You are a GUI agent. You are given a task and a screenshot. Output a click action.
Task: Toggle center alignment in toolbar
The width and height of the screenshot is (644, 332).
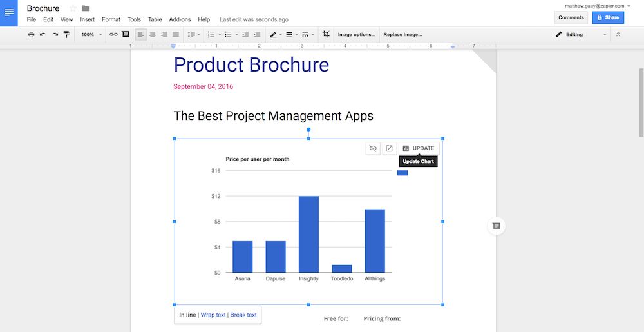[x=153, y=34]
